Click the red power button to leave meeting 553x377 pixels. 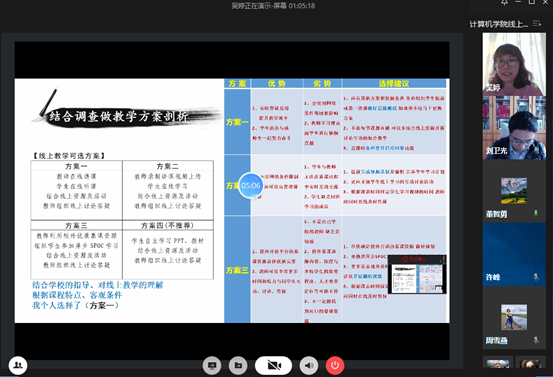[x=335, y=365]
